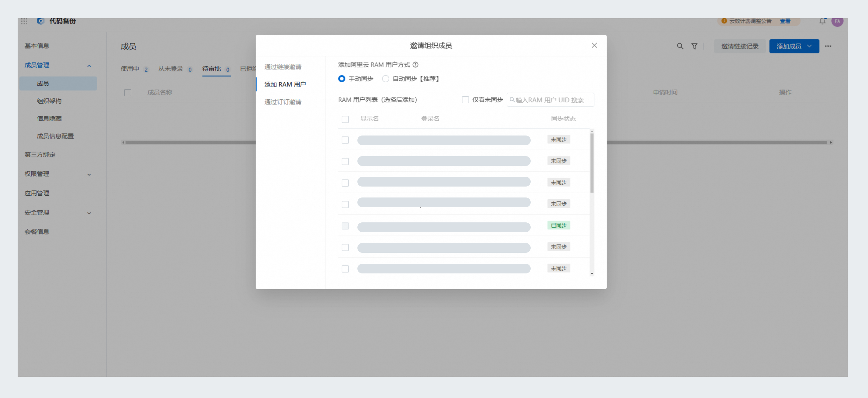Image resolution: width=868 pixels, height=398 pixels.
Task: Expand the 安全管理 sidebar section
Action: [89, 213]
